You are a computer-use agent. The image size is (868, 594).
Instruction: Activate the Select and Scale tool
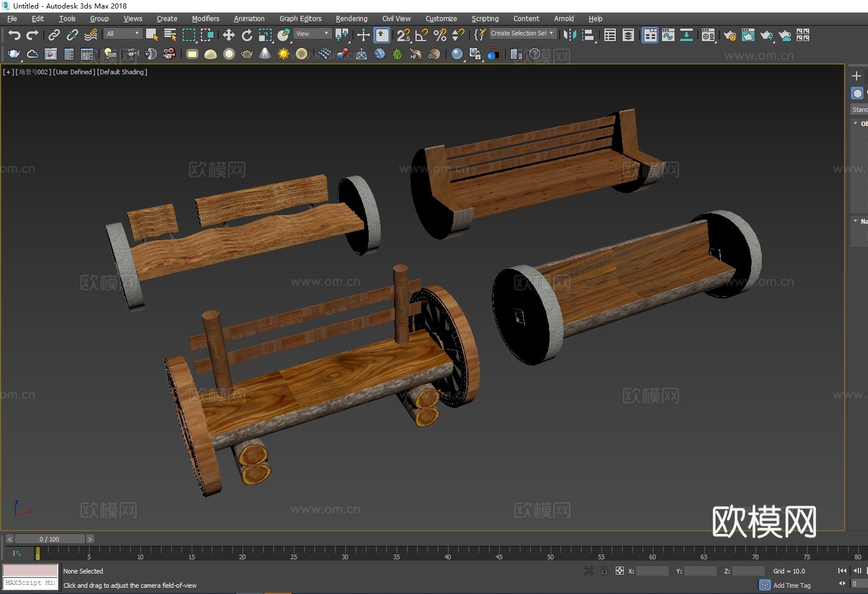[x=265, y=35]
